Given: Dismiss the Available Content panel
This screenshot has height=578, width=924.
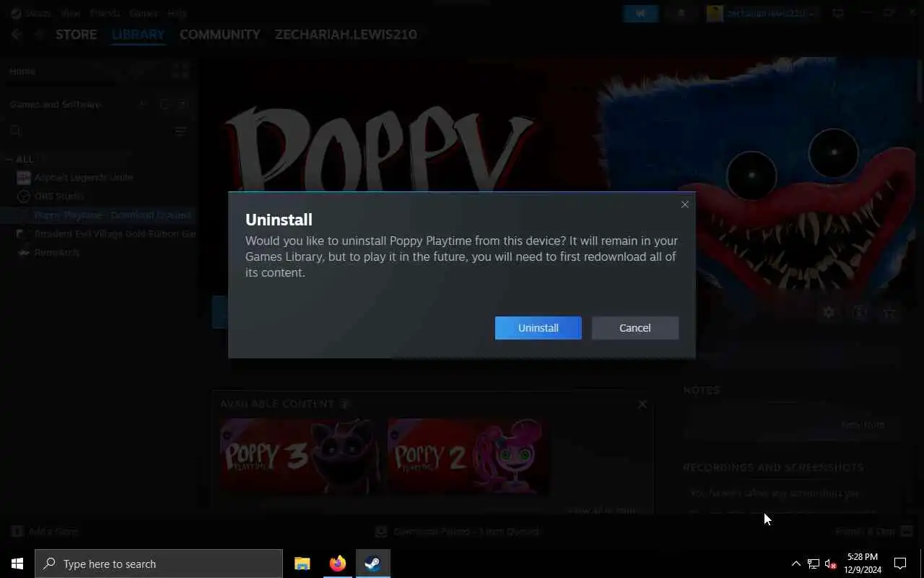Looking at the screenshot, I should pos(642,404).
